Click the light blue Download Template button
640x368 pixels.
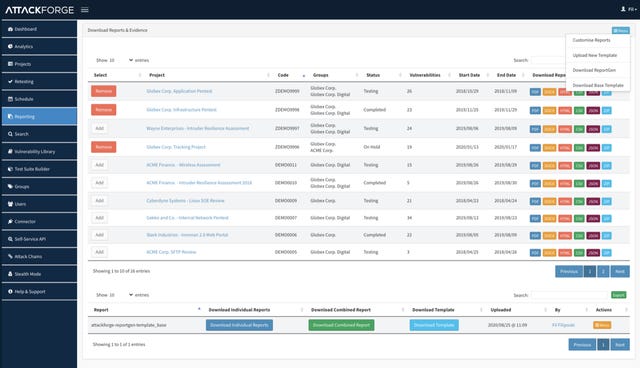coord(434,325)
